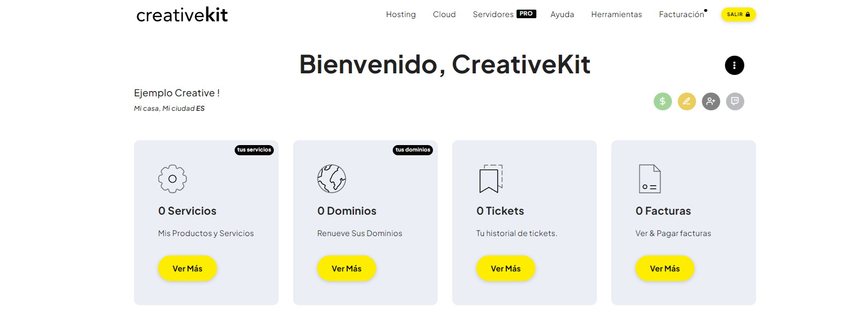Click Ver Más under 0 Servicios
The width and height of the screenshot is (868, 318).
pos(188,268)
